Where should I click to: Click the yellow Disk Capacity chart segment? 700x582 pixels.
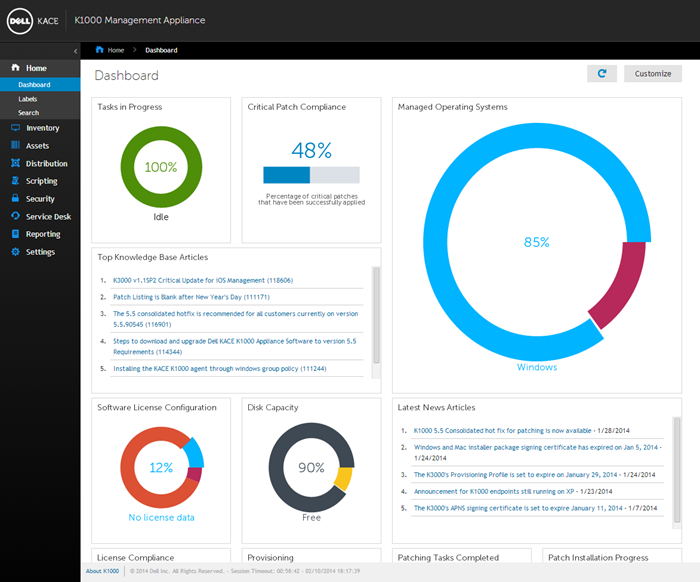coord(344,478)
